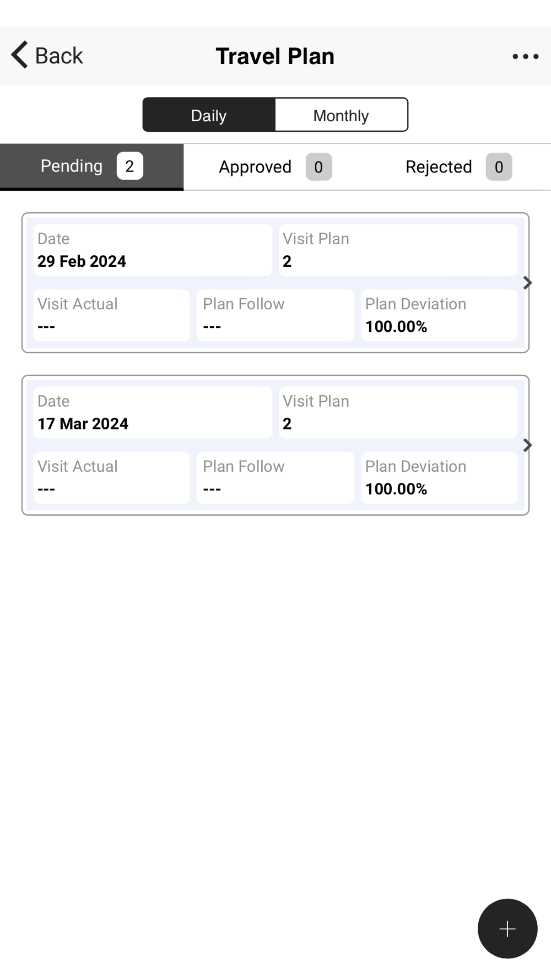This screenshot has width=551, height=980.
Task: Tap the Approved count badge
Action: tap(318, 167)
